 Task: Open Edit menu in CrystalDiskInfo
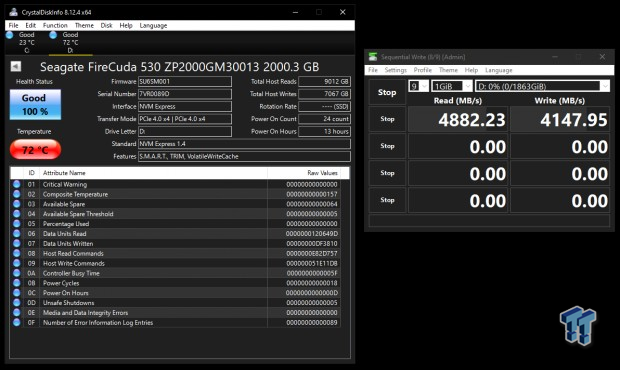30,25
